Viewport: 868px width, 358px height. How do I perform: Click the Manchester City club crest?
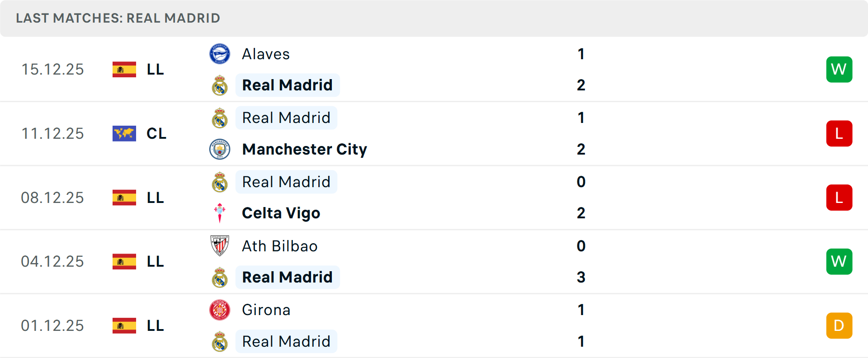(220, 149)
